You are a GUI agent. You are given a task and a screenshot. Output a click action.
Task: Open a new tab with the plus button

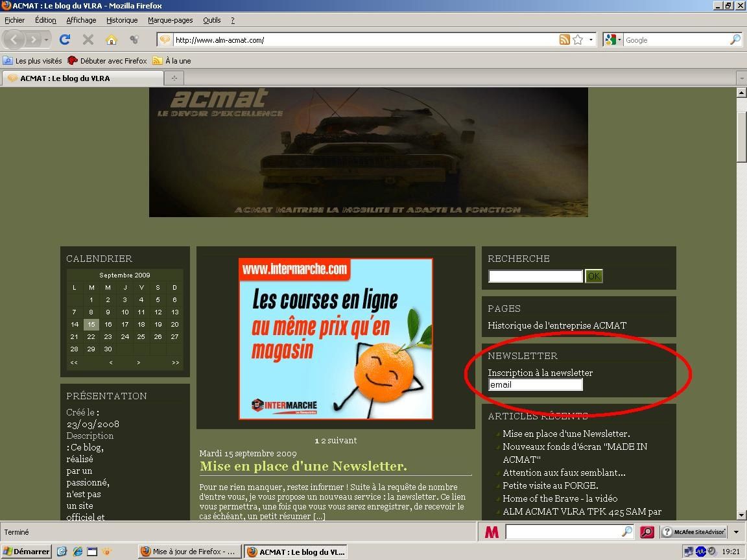(x=174, y=78)
